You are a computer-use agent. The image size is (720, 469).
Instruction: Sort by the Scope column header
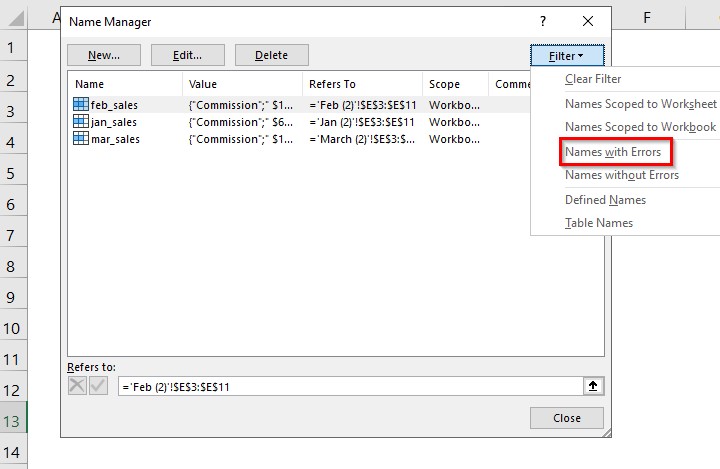tap(455, 84)
